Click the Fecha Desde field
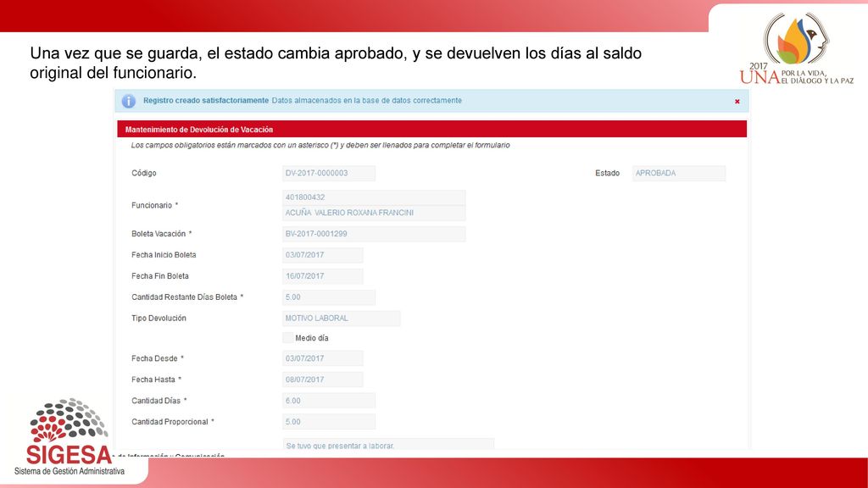Image resolution: width=868 pixels, height=488 pixels. click(x=323, y=358)
